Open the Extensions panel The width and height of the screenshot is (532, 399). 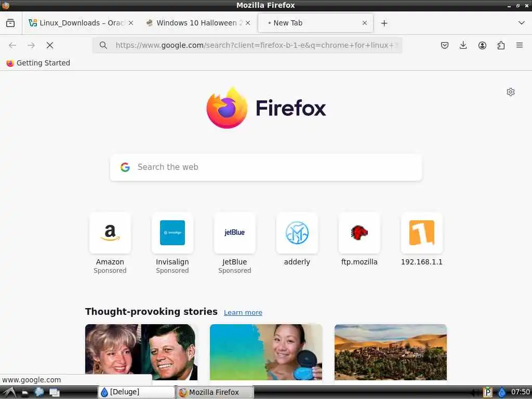501,45
